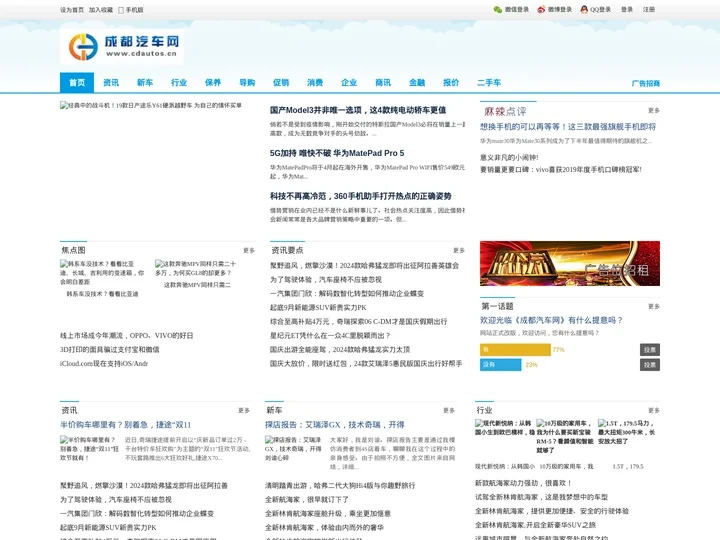Open the 这款奔驰MPV focus thumbnail
720x540 pixels.
point(197,268)
